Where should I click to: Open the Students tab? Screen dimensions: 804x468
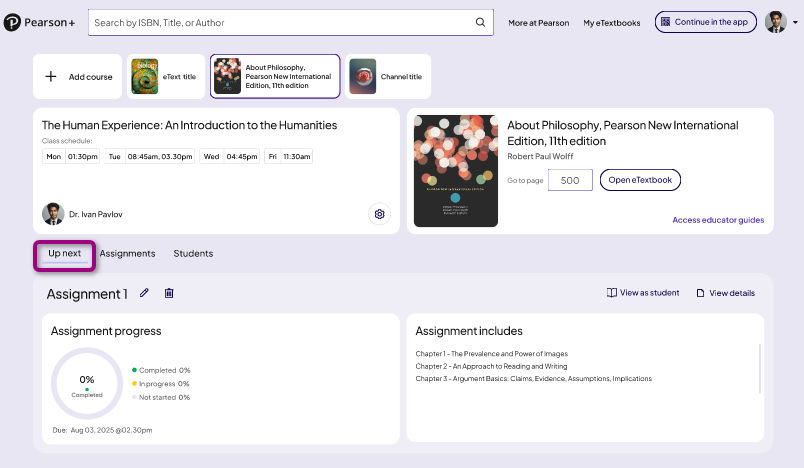(x=193, y=254)
